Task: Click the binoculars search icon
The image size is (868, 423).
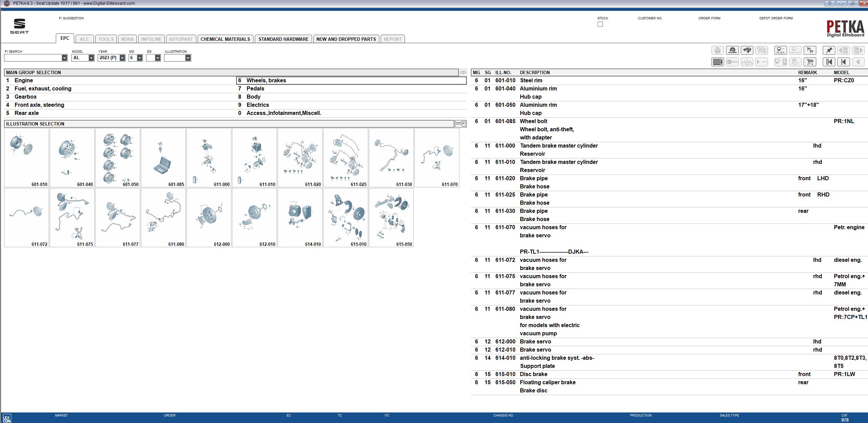Action: pyautogui.click(x=747, y=50)
